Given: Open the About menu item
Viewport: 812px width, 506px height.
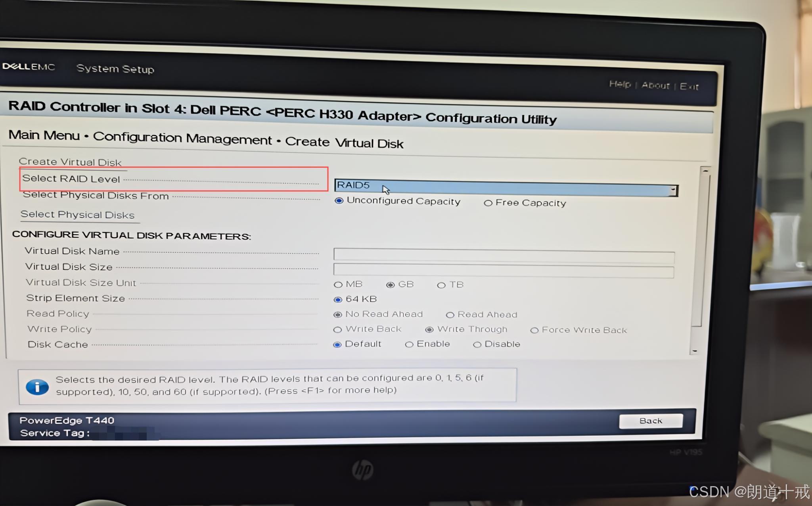Looking at the screenshot, I should pos(655,85).
